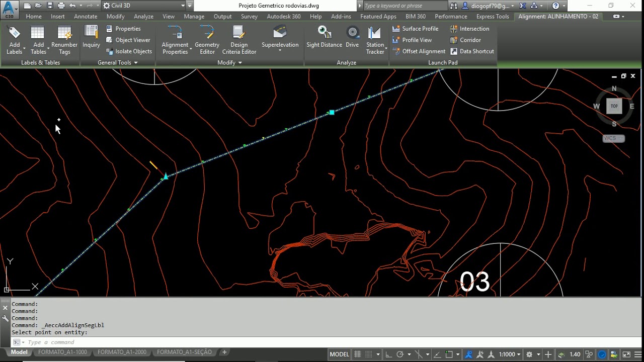644x362 pixels.
Task: Open Data Shortcut tool
Action: coord(472,51)
